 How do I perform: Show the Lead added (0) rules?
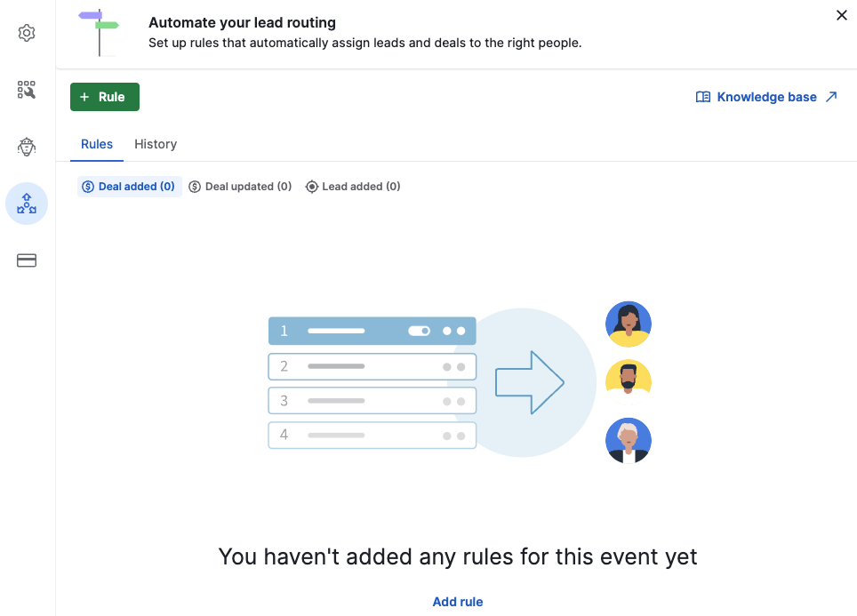click(x=353, y=187)
